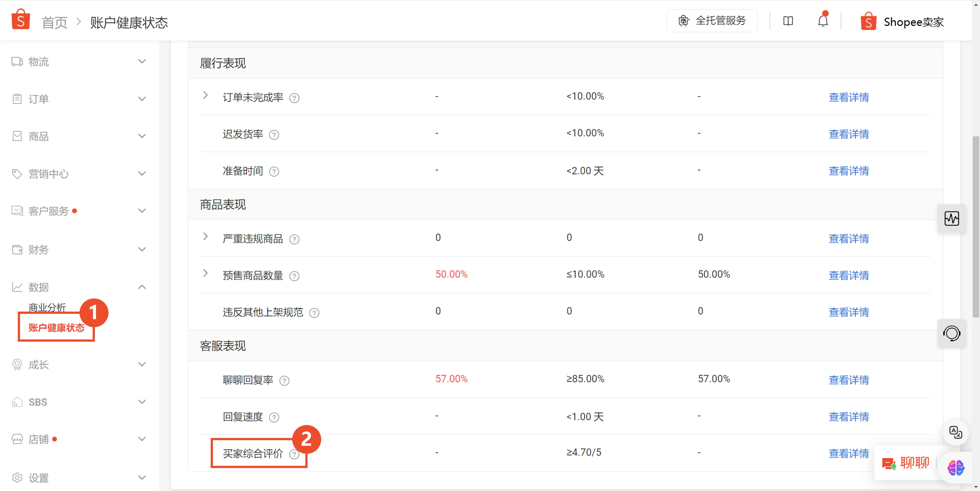Open the notifications bell icon

pos(823,21)
